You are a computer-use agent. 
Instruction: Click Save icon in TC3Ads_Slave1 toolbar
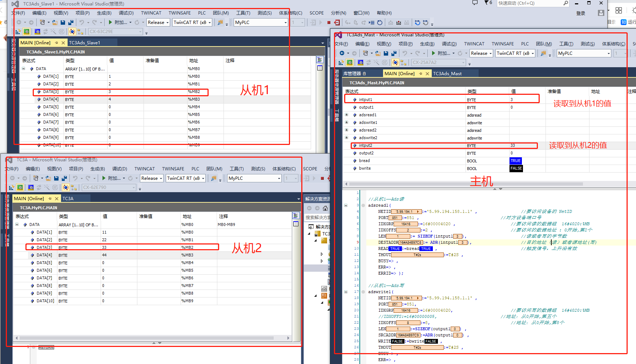click(63, 23)
